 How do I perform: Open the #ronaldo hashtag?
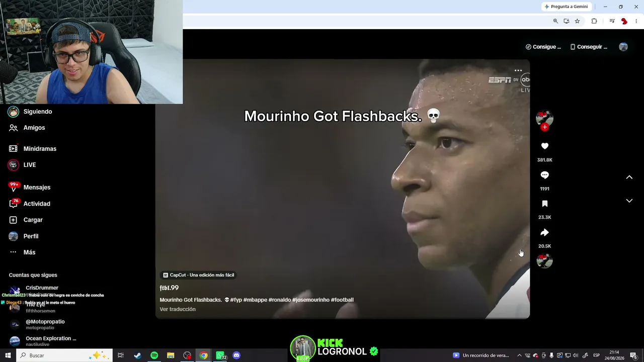click(280, 300)
